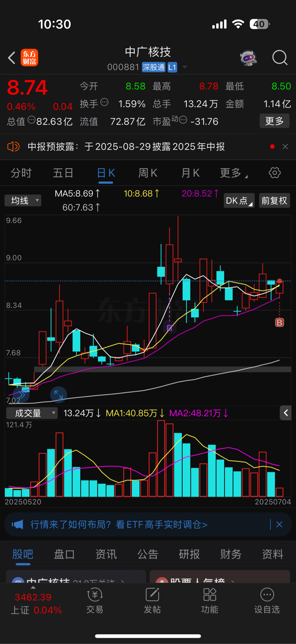
Task: Select the 日K chart tab
Action: click(x=106, y=173)
